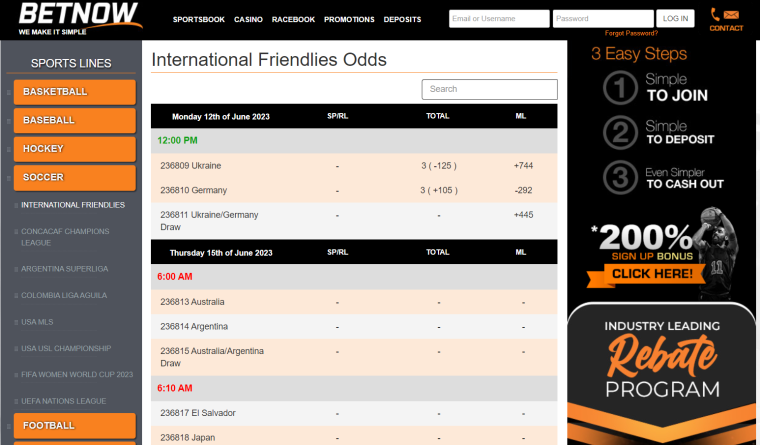Screen dimensions: 760x445
Task: Click the Email or Username field
Action: click(499, 18)
